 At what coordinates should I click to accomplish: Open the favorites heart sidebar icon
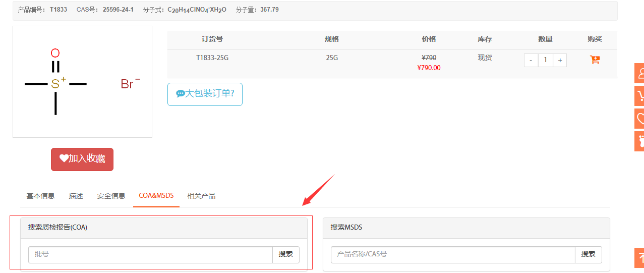(639, 119)
